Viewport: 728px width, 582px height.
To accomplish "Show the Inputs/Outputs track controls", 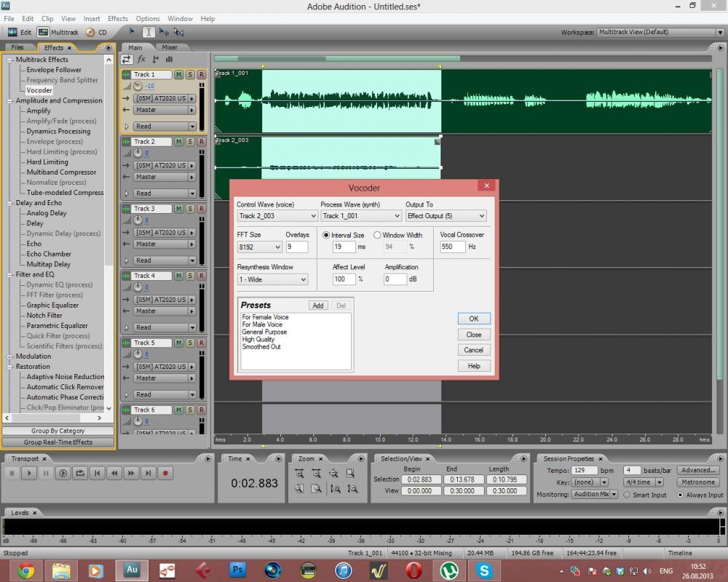I will click(x=126, y=59).
